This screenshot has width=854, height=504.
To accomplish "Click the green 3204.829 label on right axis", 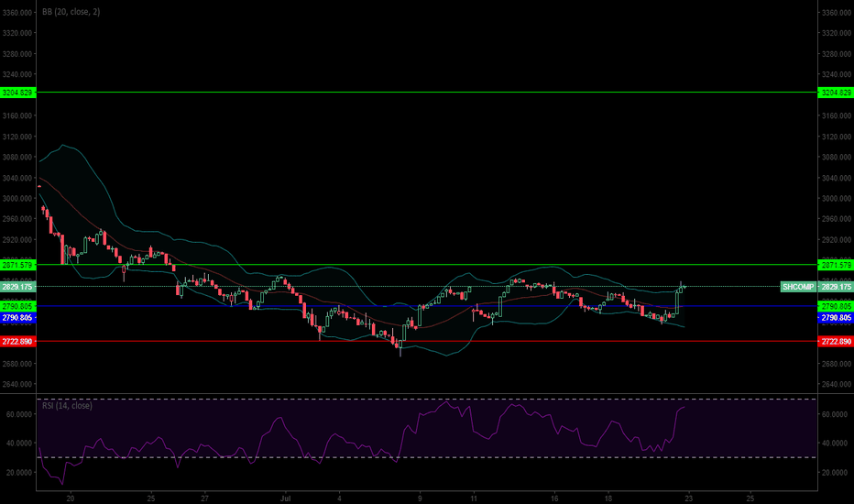I will tap(836, 93).
